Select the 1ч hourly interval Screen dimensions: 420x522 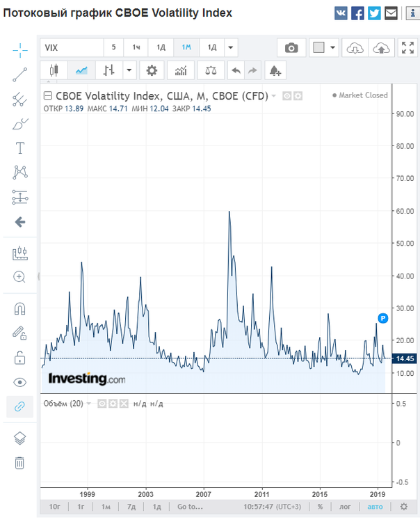[x=136, y=47]
